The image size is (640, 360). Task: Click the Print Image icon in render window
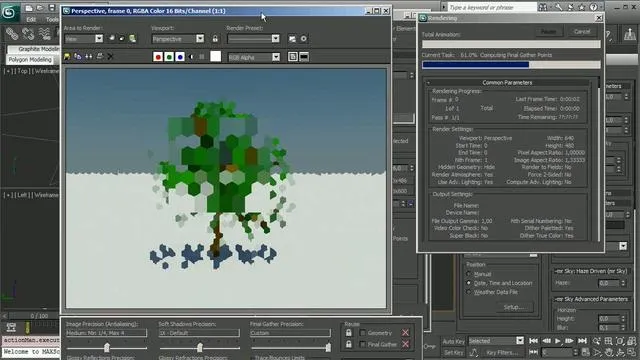coord(99,56)
